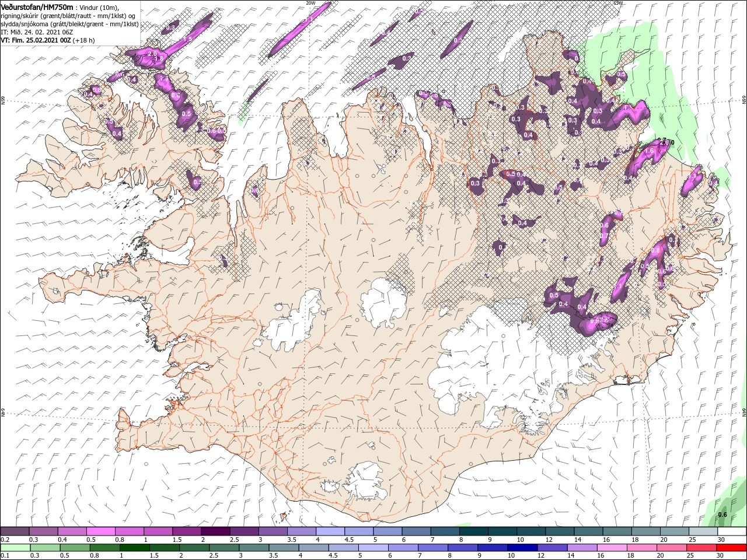
Task: Click the "4.5" label under the upper legend
Action: (x=348, y=540)
